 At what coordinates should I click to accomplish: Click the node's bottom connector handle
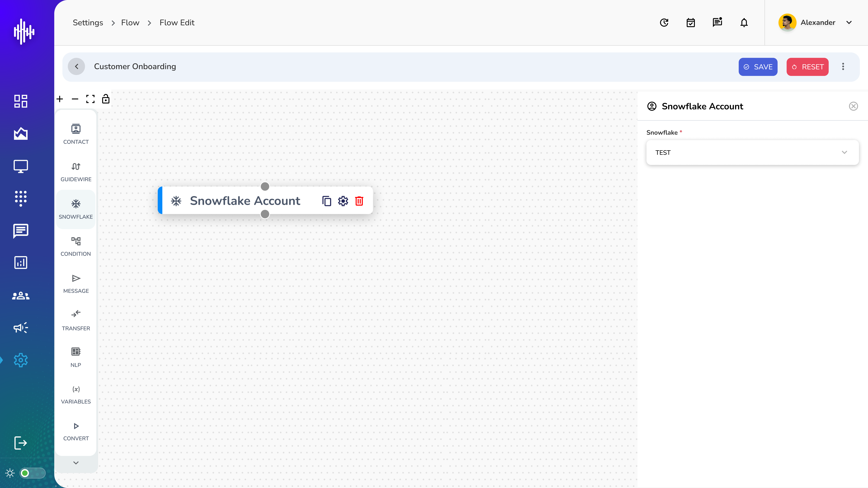pyautogui.click(x=265, y=214)
